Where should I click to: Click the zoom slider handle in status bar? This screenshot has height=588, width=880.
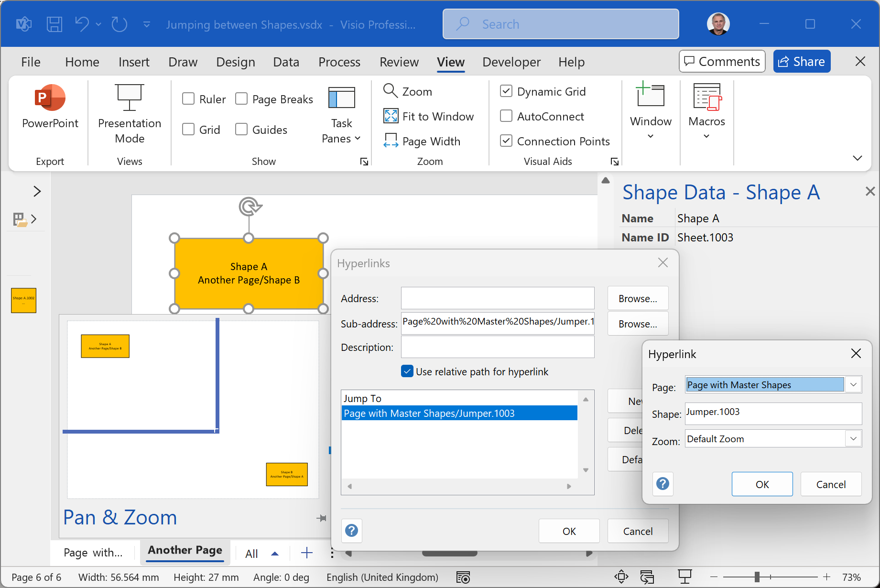click(757, 577)
